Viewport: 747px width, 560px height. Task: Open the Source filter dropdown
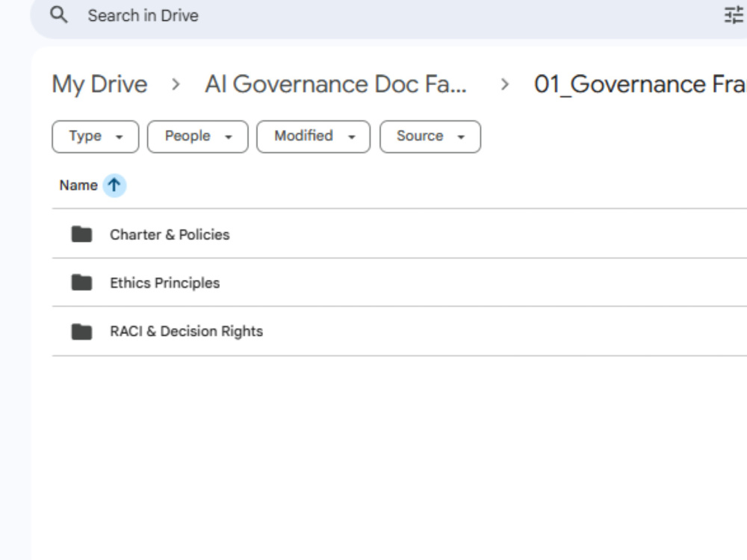click(x=430, y=137)
